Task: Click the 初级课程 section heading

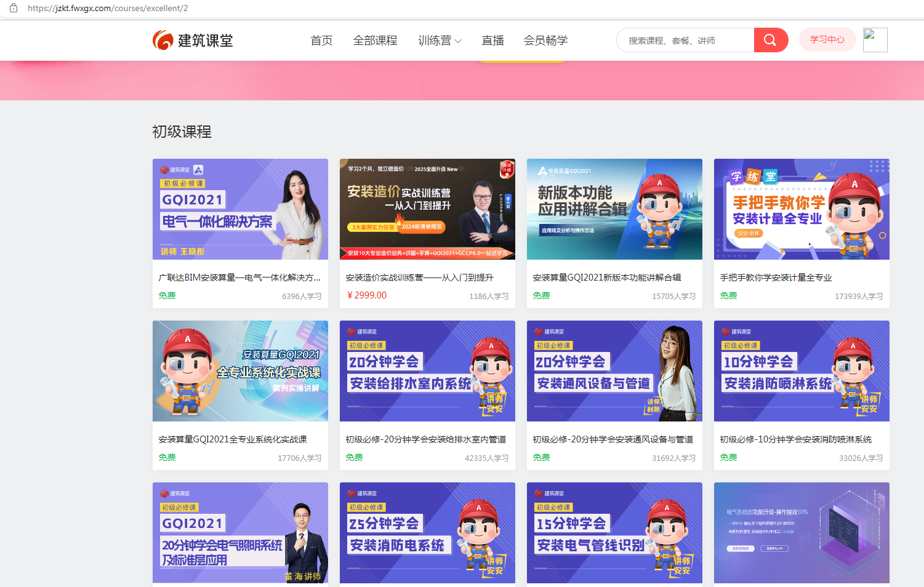Action: coord(182,132)
